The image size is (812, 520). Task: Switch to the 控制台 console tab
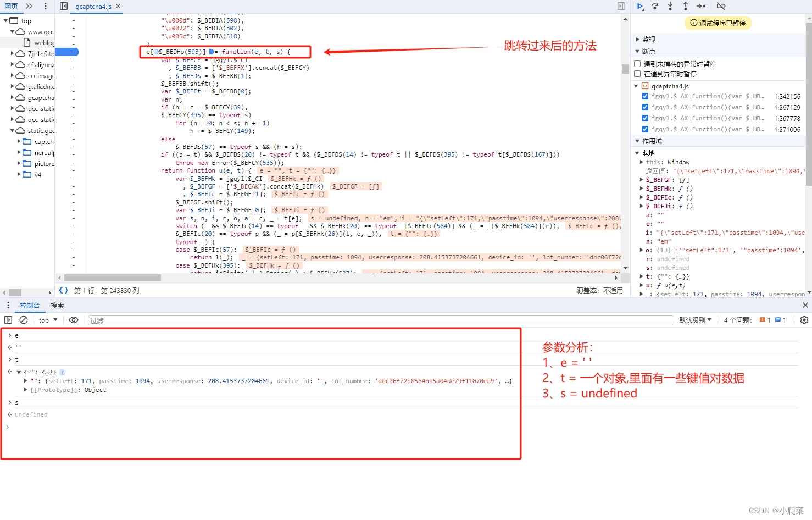point(30,305)
